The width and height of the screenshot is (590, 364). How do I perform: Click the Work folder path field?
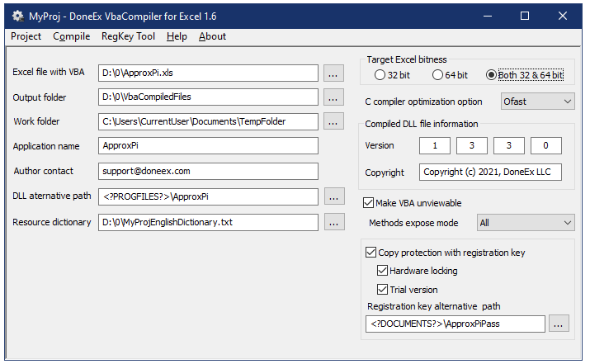tap(208, 121)
